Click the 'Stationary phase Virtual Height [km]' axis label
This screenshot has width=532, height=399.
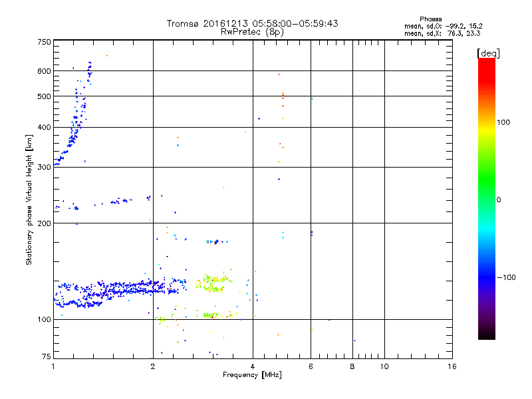coord(29,200)
